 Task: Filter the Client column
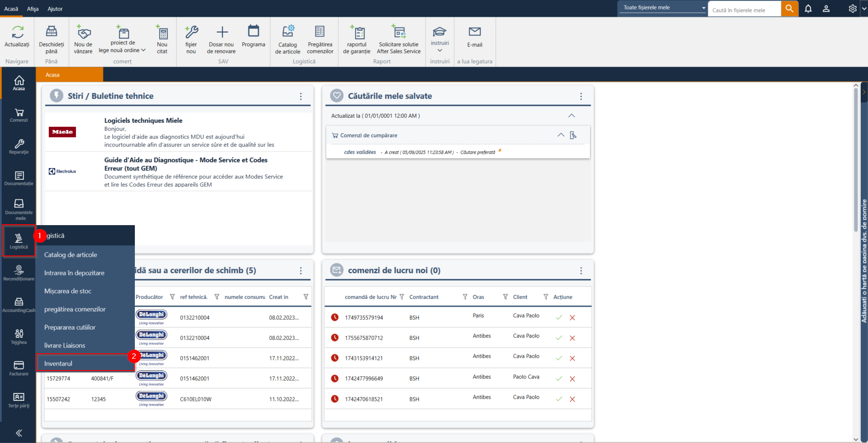tap(546, 297)
